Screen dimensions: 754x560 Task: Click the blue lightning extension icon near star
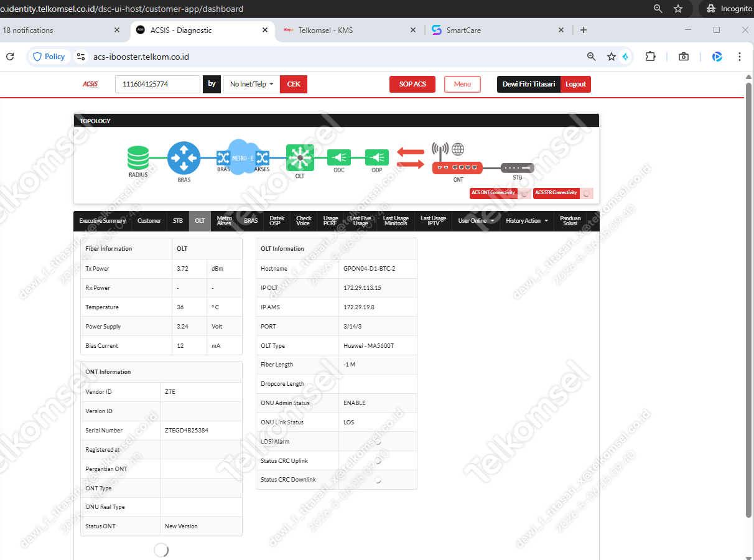coord(625,57)
